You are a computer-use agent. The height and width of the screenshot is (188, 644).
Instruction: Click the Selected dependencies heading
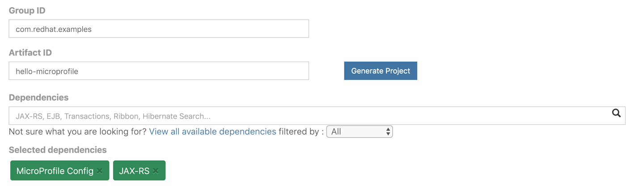point(58,150)
